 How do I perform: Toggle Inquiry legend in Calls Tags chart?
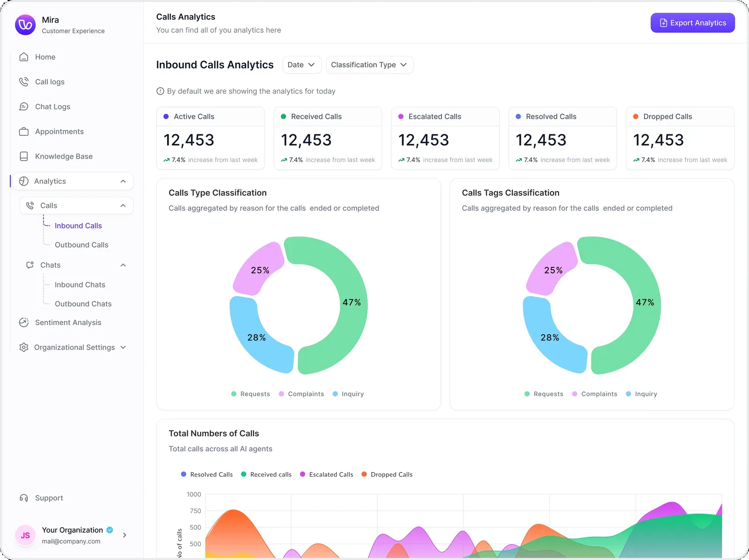641,394
